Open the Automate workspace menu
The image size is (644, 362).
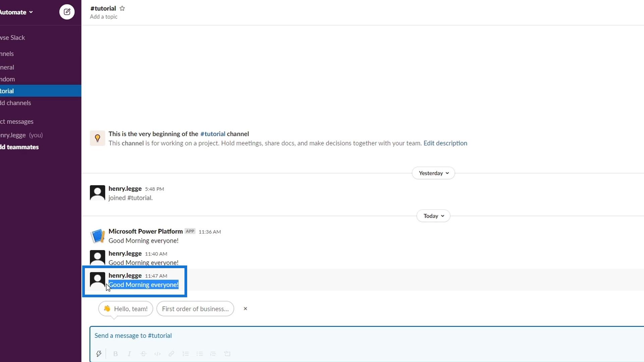click(16, 12)
